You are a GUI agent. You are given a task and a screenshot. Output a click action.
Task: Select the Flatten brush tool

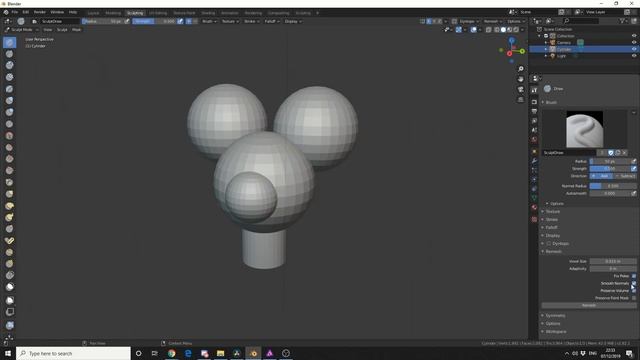(9, 147)
